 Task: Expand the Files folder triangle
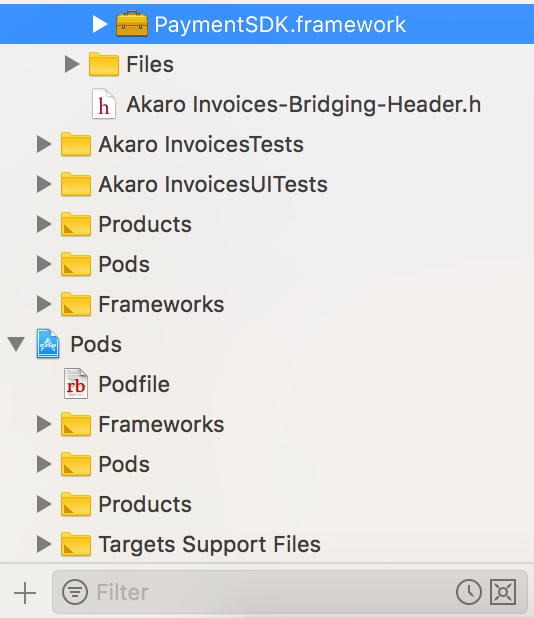pos(72,64)
